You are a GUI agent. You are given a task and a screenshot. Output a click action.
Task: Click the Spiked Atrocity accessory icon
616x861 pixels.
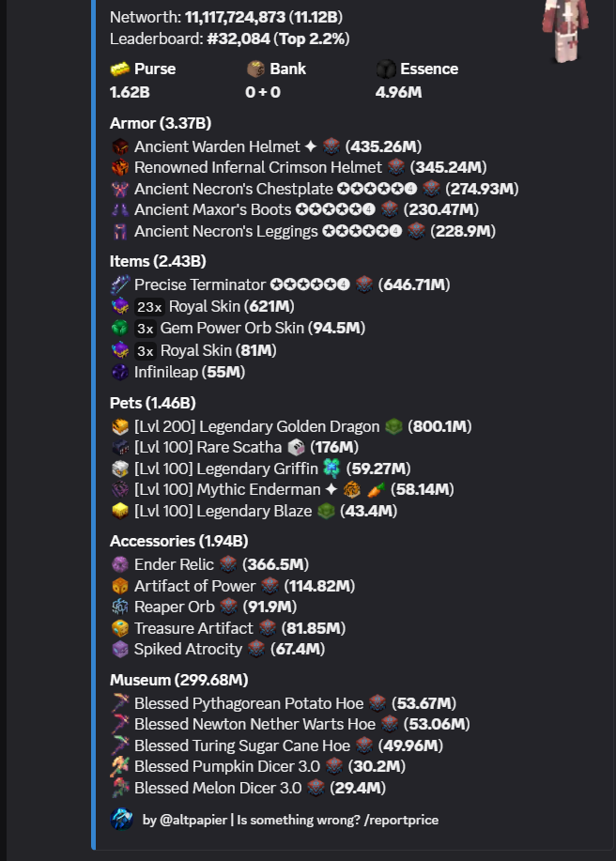point(119,649)
